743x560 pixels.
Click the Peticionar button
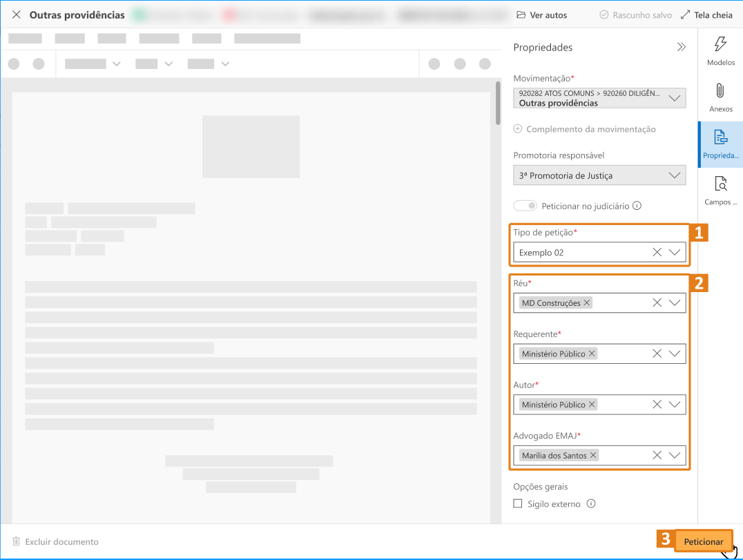(x=703, y=541)
